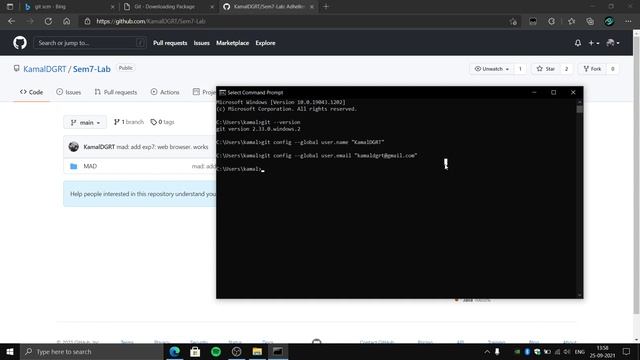Select the Code repository tab
Image resolution: width=640 pixels, height=360 pixels.
click(31, 92)
